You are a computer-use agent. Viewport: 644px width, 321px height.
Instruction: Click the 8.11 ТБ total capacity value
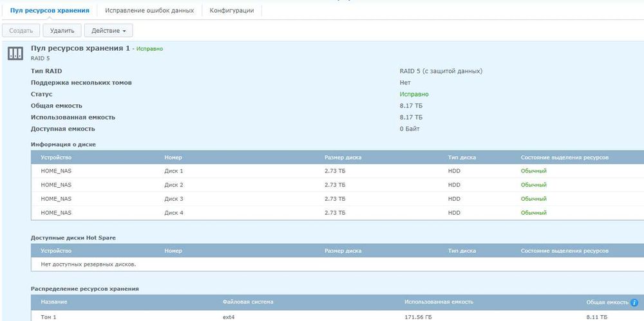[597, 317]
